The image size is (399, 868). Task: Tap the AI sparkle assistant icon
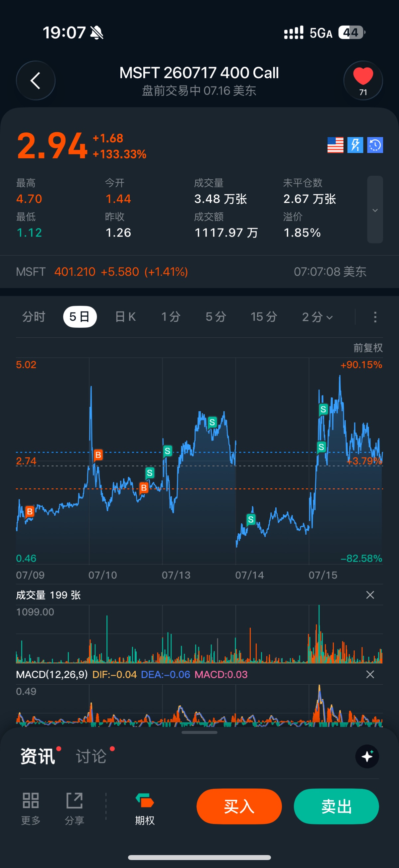(367, 757)
